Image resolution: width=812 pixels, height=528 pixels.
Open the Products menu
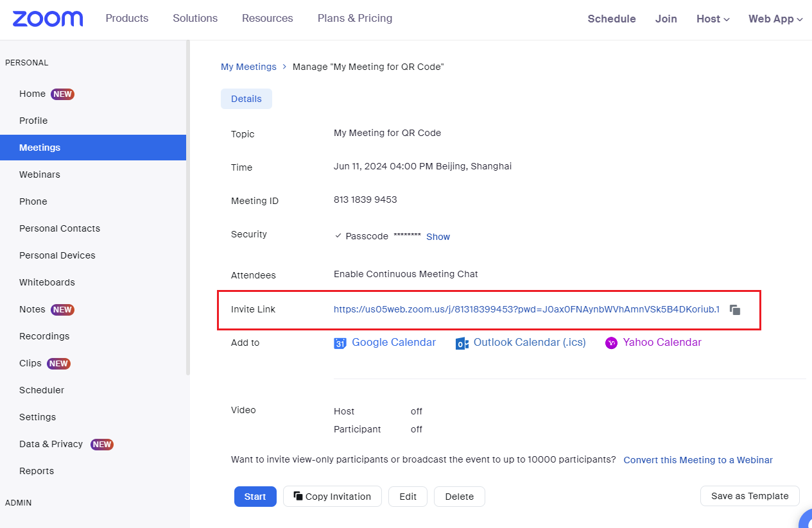coord(127,18)
